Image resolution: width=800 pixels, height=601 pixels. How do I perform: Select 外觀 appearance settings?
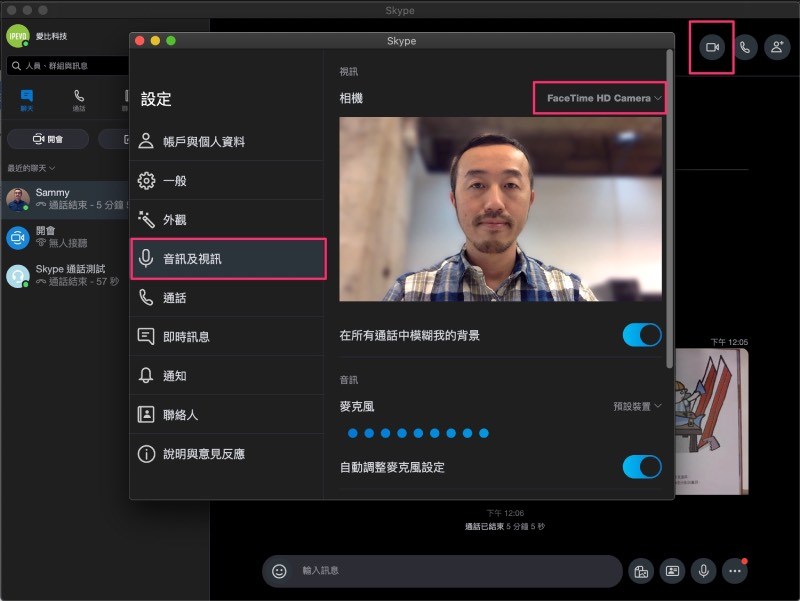(175, 219)
